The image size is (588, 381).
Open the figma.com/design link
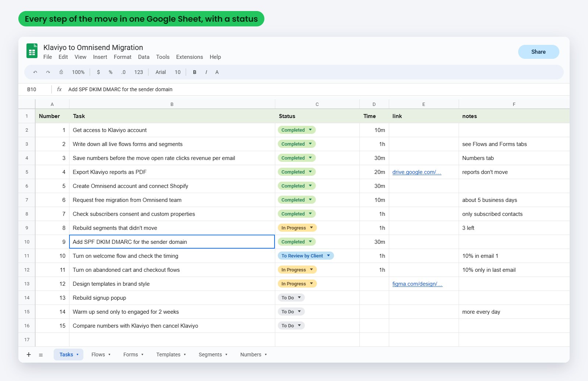417,284
